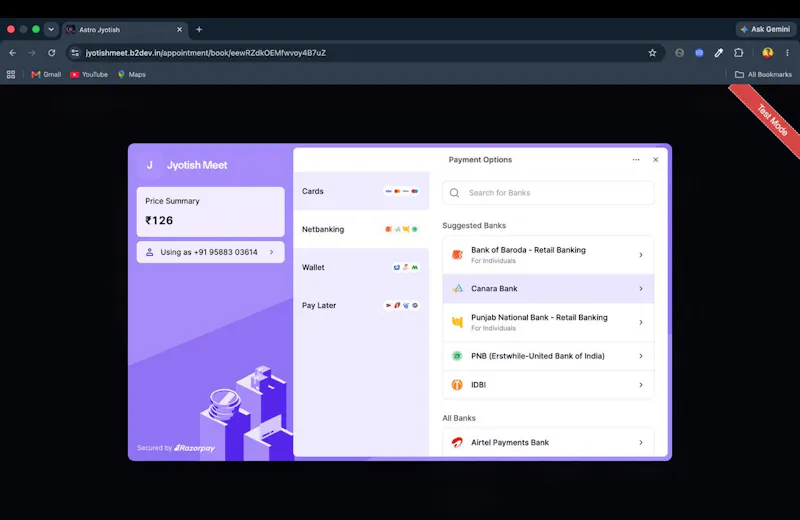The height and width of the screenshot is (520, 800).
Task: Open the Chrome extensions puzzle icon
Action: pos(738,53)
